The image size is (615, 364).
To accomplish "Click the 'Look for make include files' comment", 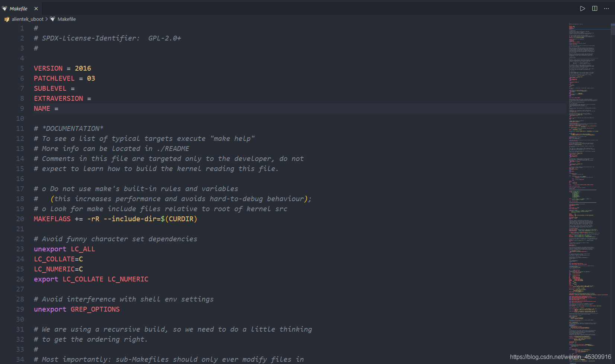I will 161,209.
